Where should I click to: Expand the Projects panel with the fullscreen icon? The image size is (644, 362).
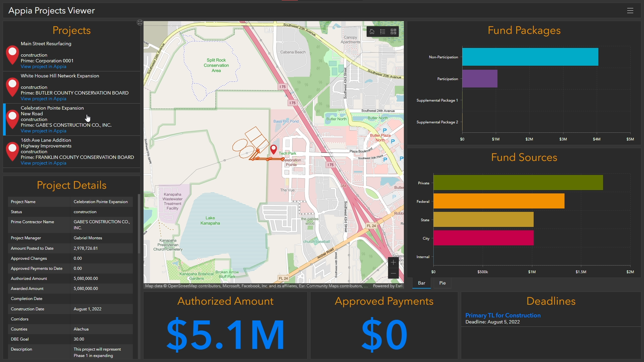pos(140,22)
